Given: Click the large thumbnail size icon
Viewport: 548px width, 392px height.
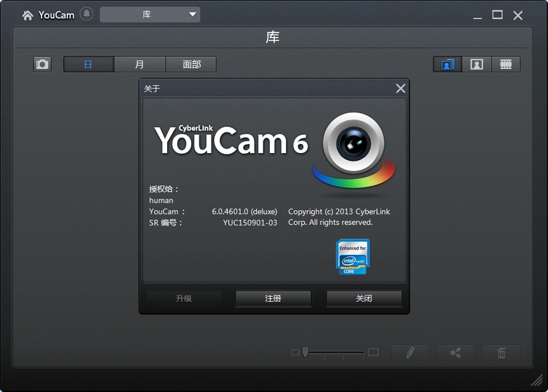Looking at the screenshot, I should pos(373,352).
